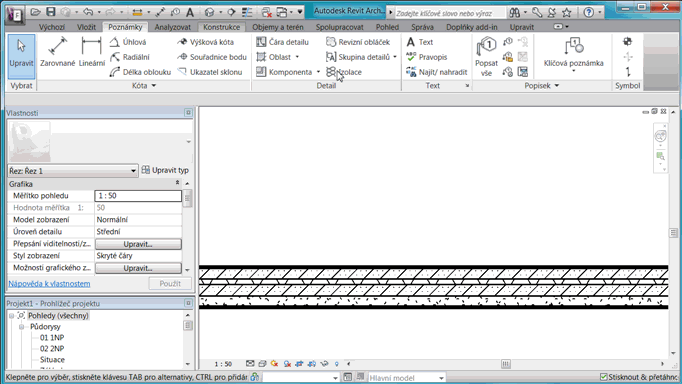The image size is (682, 384).
Task: Select the Souřadnice bodu spot coordinate tool
Action: tap(212, 57)
